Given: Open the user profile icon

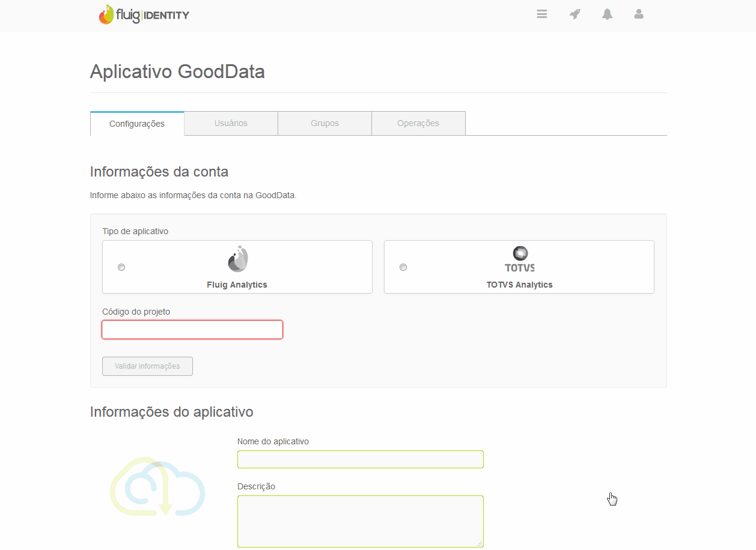Looking at the screenshot, I should click(x=639, y=14).
